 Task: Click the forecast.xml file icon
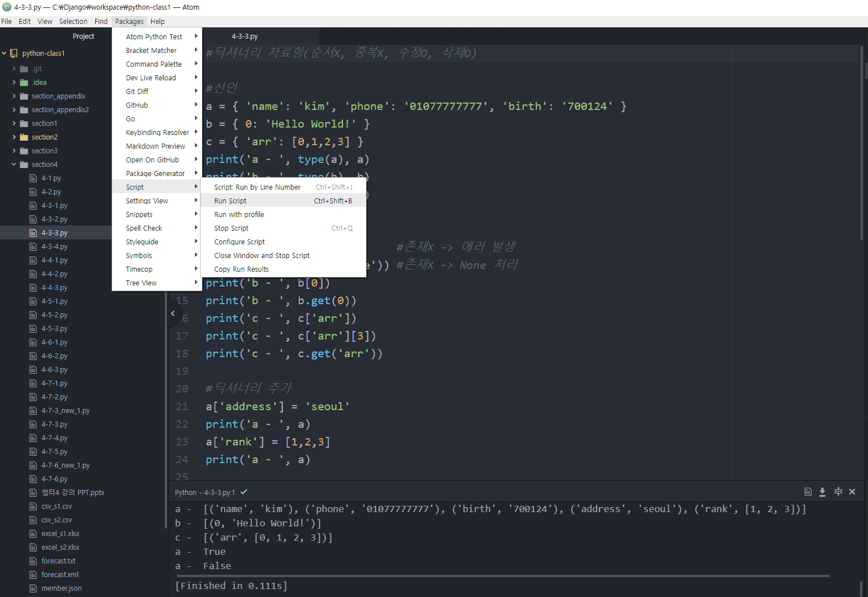33,575
